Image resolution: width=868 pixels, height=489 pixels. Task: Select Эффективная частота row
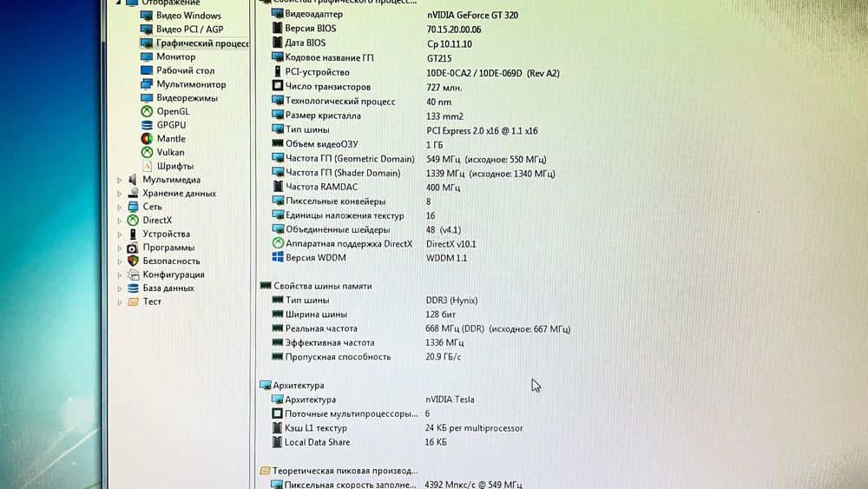pyautogui.click(x=367, y=343)
